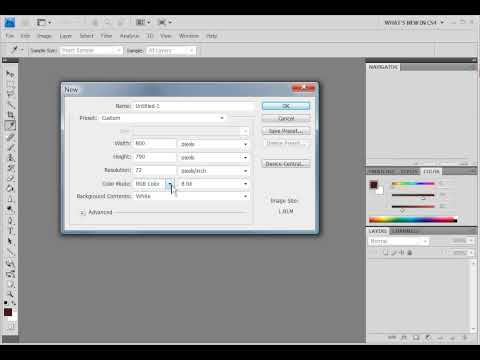Select the Eraser tool
Viewport: 480px width, 360px height.
coord(10,179)
